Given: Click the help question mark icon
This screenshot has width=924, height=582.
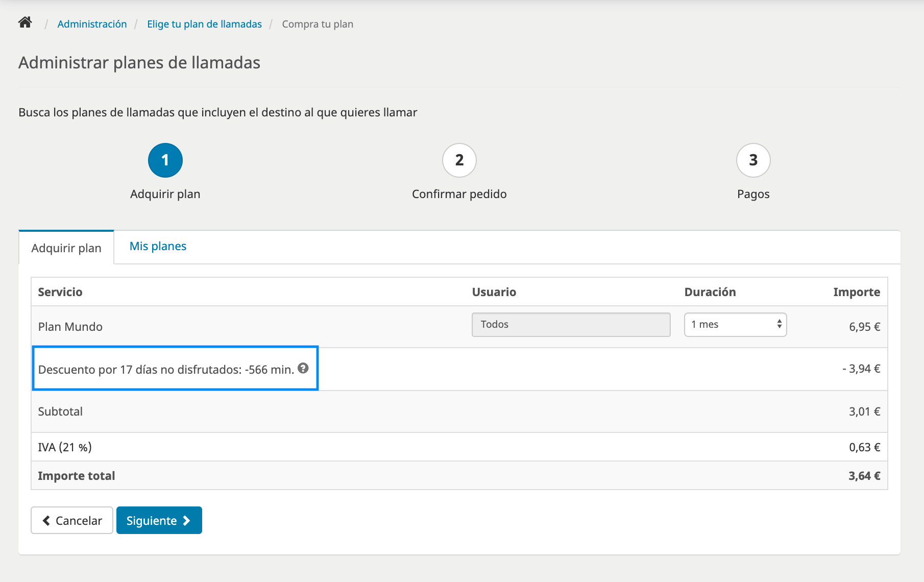Looking at the screenshot, I should coord(303,368).
